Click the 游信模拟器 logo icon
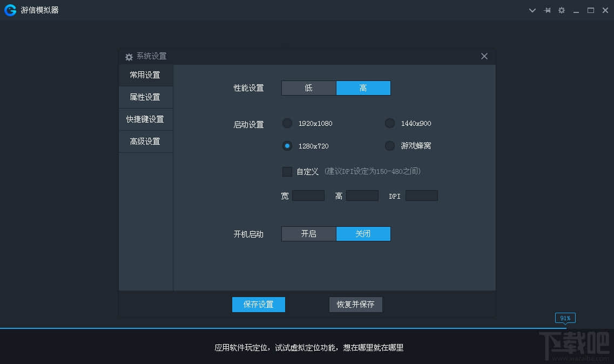The image size is (614, 364). coord(10,10)
